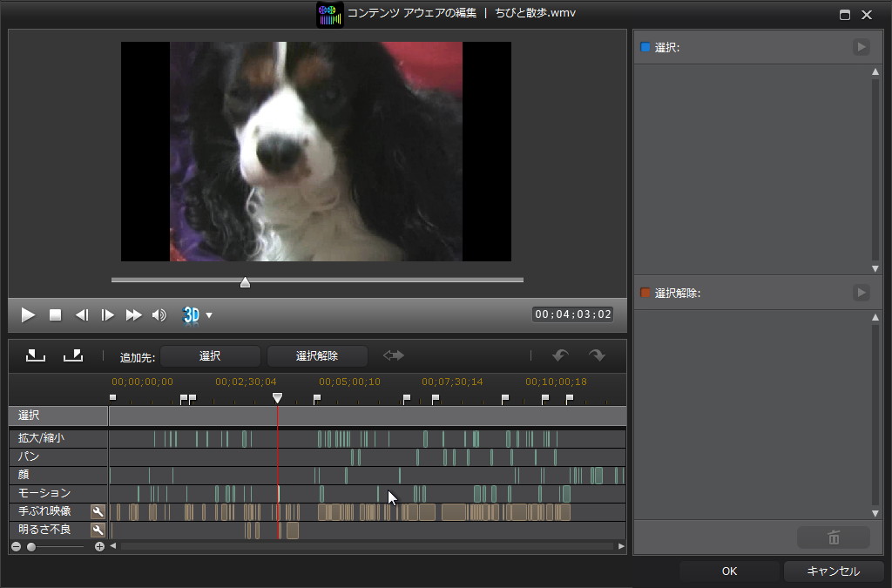
Task: Play the 選択 segments list
Action: pyautogui.click(x=862, y=47)
